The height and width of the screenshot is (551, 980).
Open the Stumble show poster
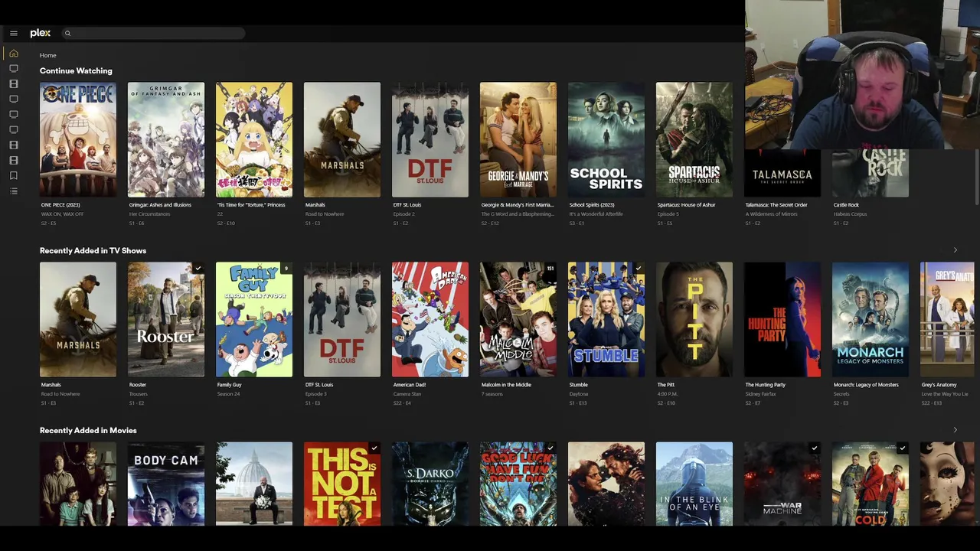[x=606, y=319]
